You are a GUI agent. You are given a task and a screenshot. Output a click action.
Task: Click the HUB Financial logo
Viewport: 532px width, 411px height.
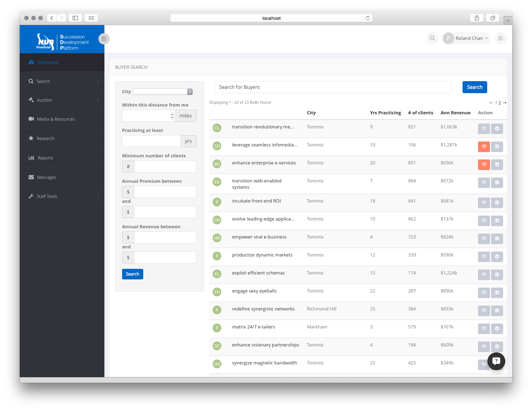pyautogui.click(x=62, y=42)
